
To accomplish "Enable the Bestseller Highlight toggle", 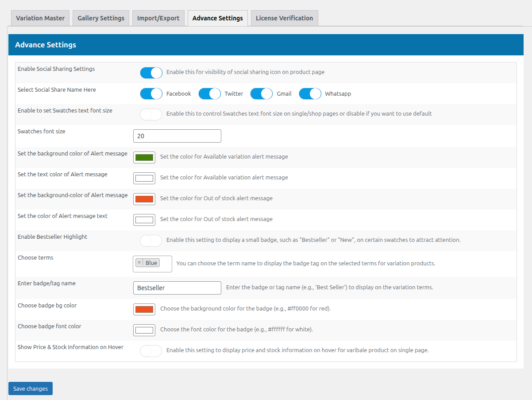I will (x=151, y=241).
